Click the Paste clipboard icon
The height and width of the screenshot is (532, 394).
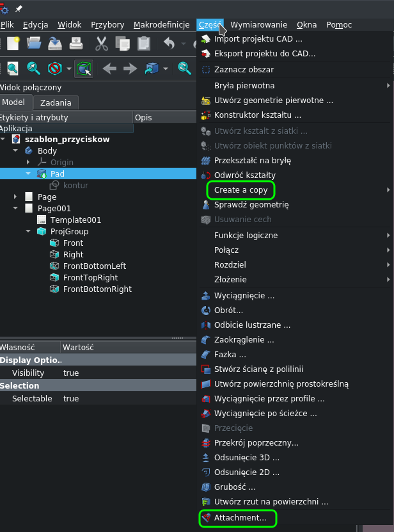click(x=142, y=44)
